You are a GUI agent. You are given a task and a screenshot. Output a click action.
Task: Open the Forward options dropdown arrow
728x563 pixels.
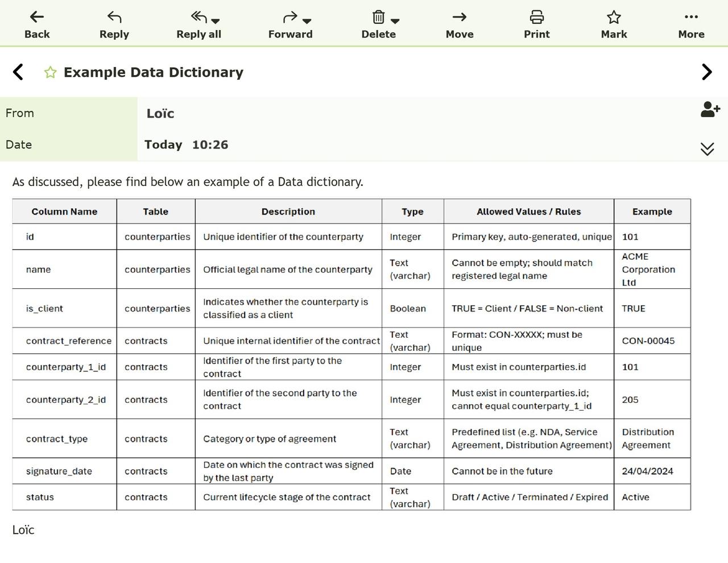[307, 21]
